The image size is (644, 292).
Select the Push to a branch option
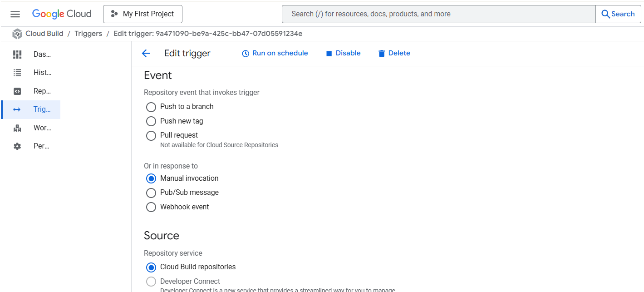(x=151, y=107)
